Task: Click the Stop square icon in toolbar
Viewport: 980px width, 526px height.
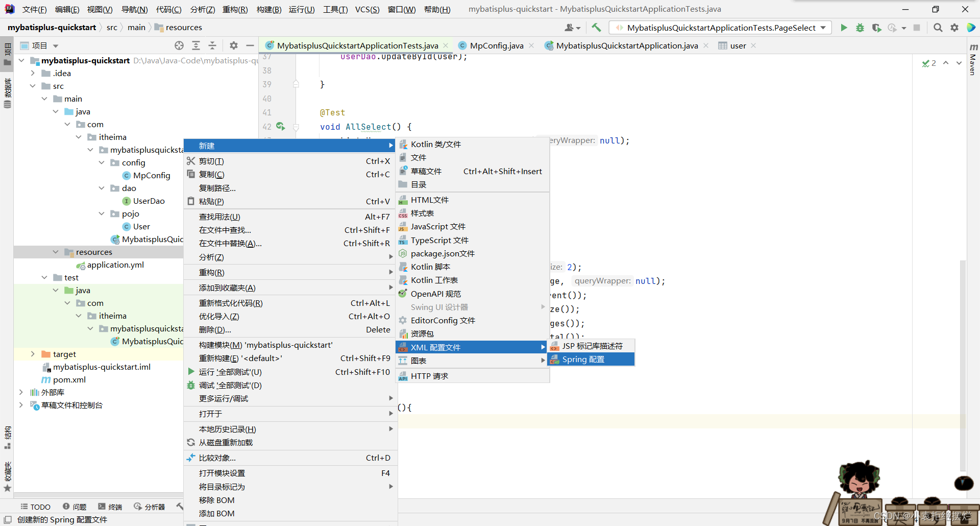Action: 917,28
